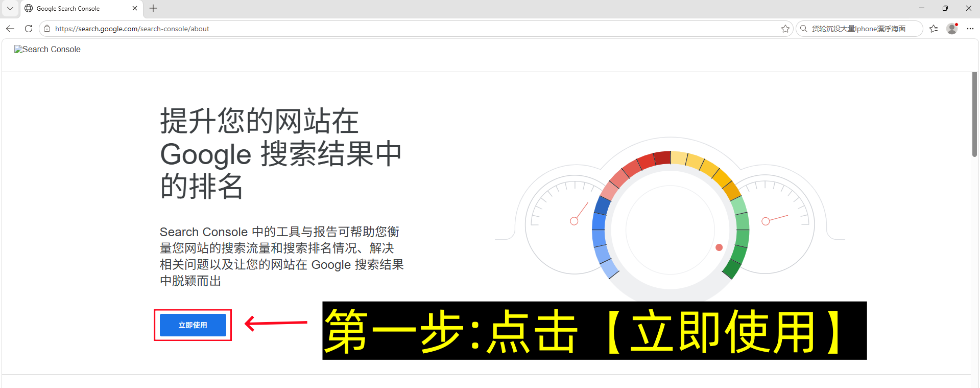
Task: Click the 立即使用 button
Action: (x=193, y=325)
